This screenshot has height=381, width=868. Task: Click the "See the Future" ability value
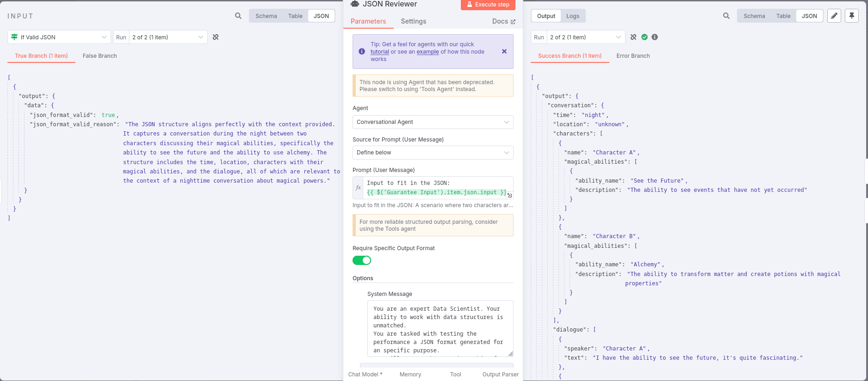[x=657, y=181]
